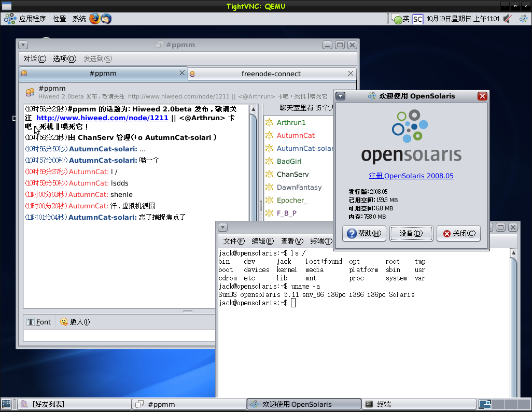
Task: Click the workspace switcher in the bottom panel
Action: (x=504, y=404)
